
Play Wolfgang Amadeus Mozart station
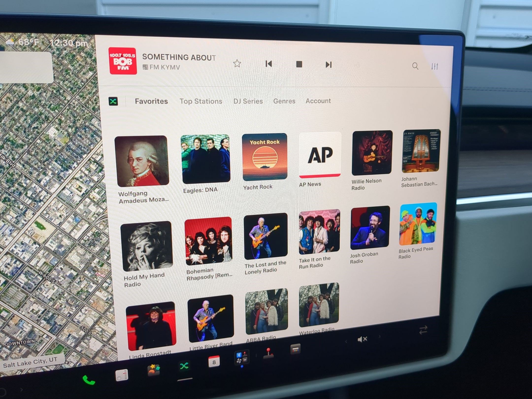pos(142,161)
